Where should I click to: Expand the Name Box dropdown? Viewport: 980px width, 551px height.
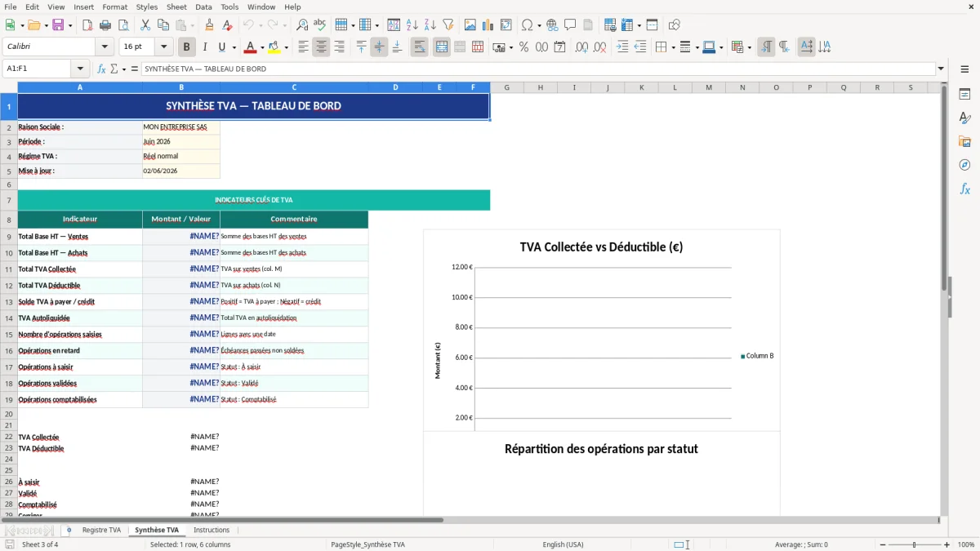(79, 69)
